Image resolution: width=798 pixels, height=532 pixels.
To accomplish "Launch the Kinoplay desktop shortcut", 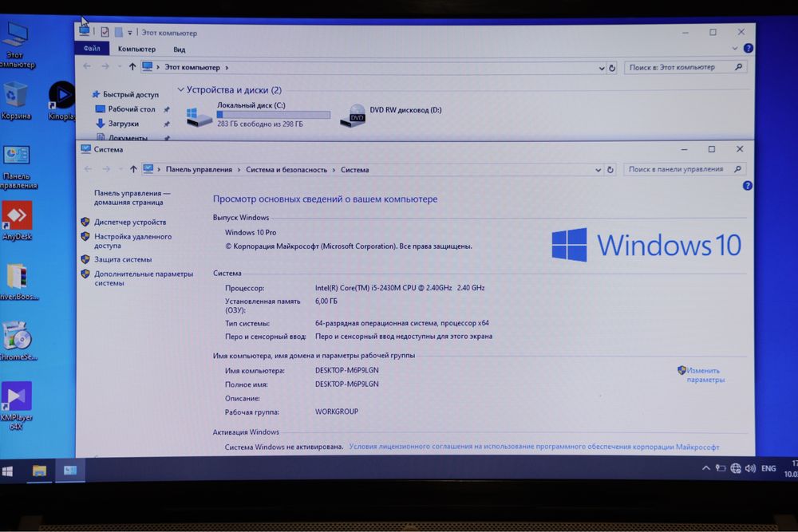I will coord(61,100).
